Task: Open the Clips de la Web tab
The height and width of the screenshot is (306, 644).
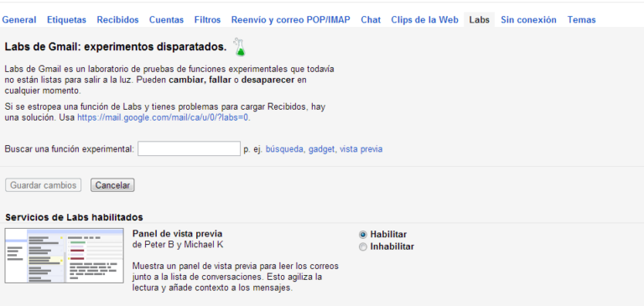Action: click(424, 20)
